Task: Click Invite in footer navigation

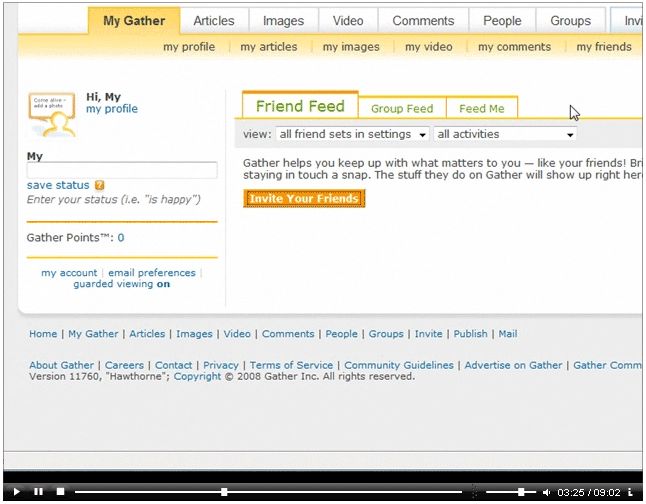Action: [428, 334]
